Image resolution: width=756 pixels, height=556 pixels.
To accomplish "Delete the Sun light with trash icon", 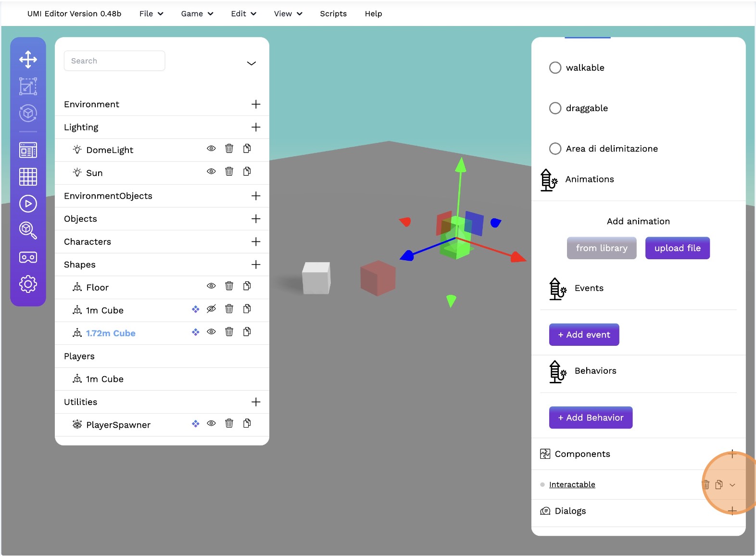I will [x=229, y=172].
